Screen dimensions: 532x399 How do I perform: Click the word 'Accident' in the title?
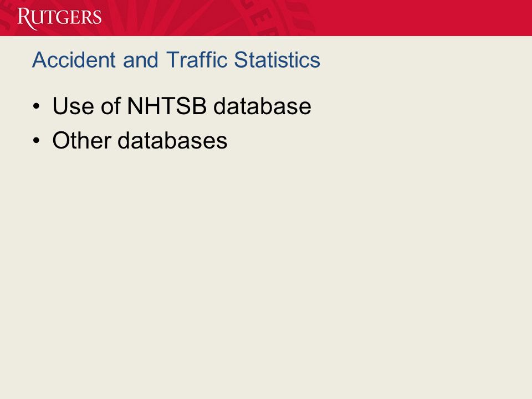[74, 60]
